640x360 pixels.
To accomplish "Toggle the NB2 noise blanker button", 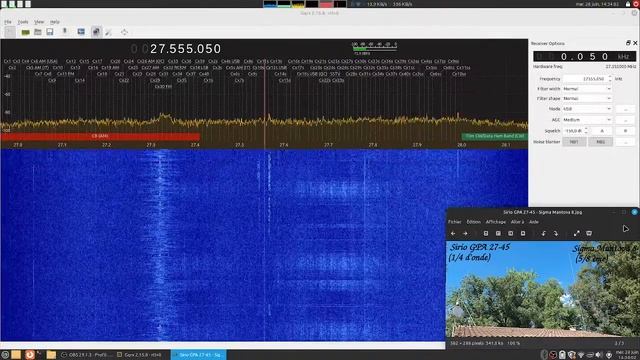I will [x=600, y=142].
